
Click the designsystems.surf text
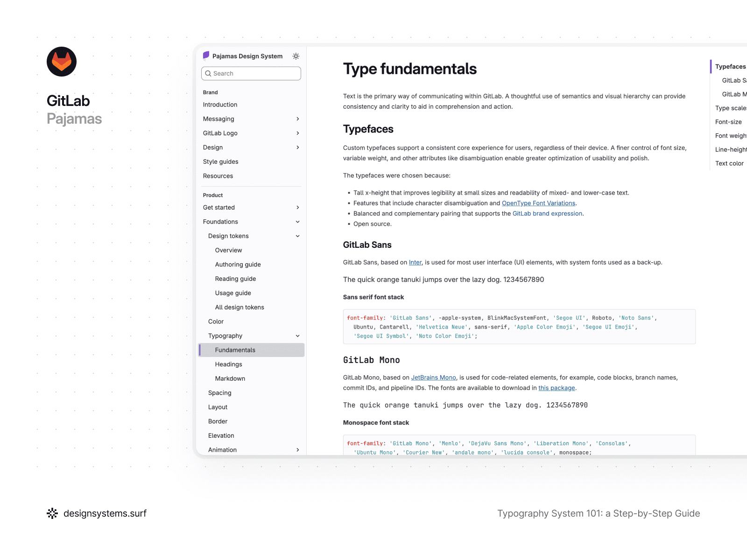coord(105,513)
